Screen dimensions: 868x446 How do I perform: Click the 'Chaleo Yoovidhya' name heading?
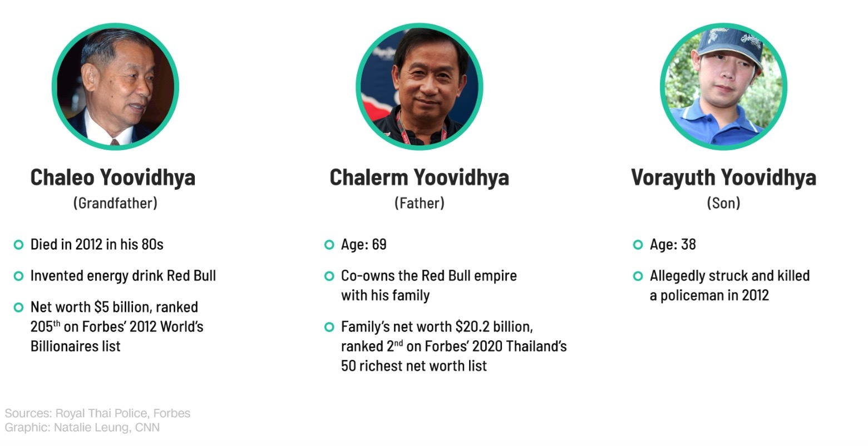[113, 177]
